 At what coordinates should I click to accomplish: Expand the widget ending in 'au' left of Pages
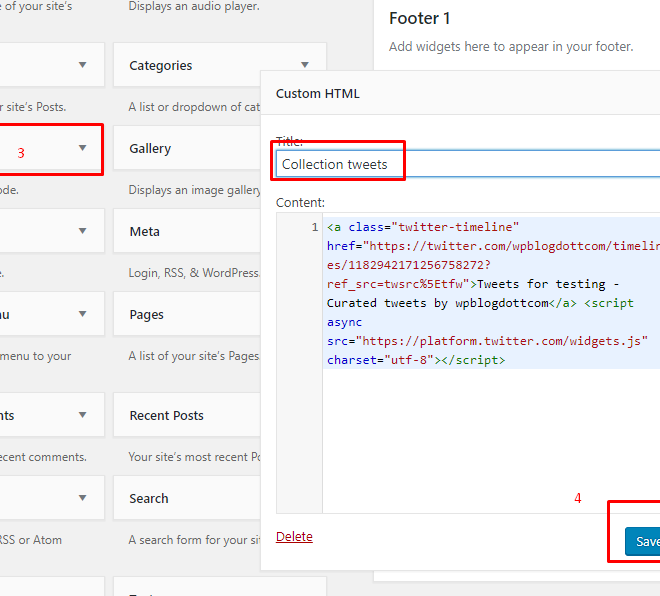(82, 314)
